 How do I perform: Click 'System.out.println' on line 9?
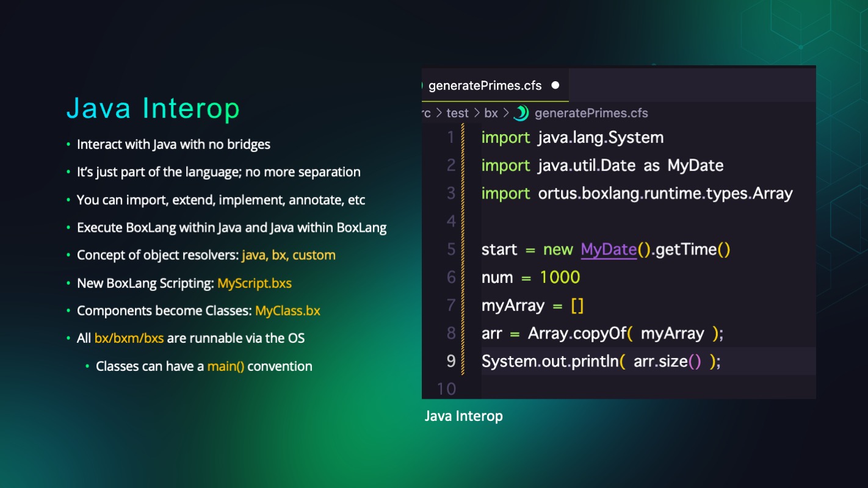[x=550, y=362]
